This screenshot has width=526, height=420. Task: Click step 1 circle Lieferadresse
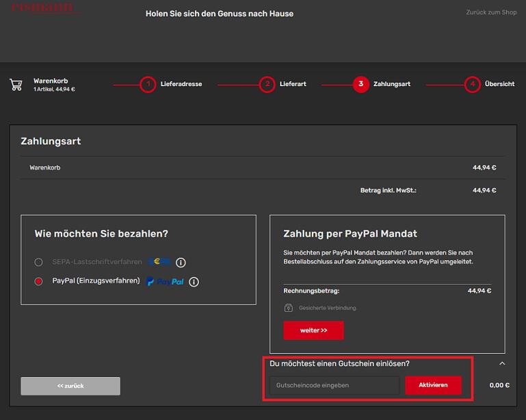pyautogui.click(x=148, y=84)
